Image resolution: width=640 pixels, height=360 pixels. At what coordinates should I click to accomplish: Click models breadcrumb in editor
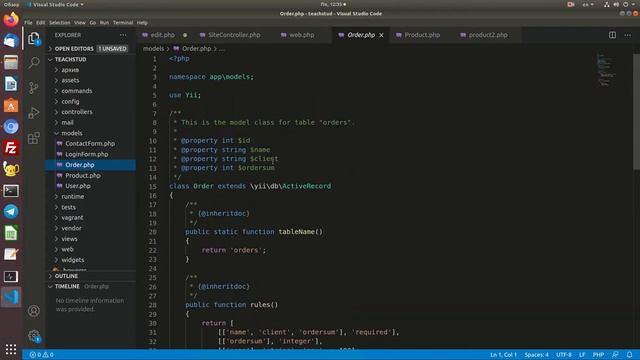tap(153, 49)
